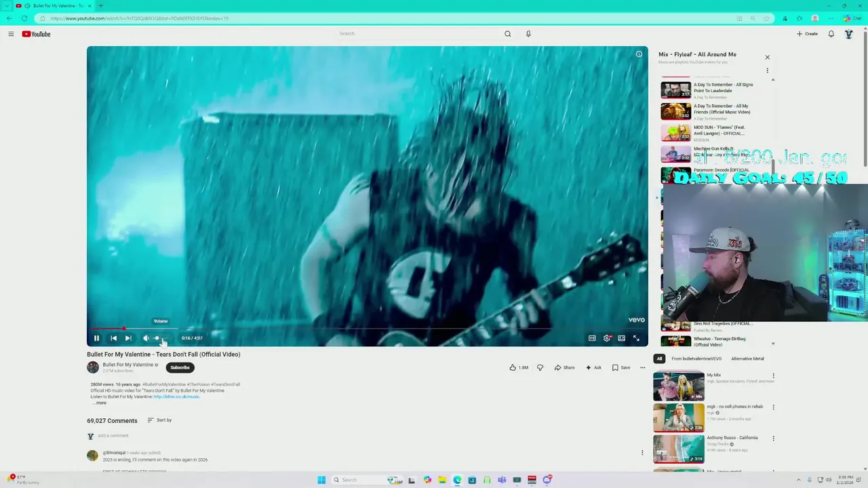This screenshot has width=868, height=488.
Task: Open YouTube account avatar menu
Action: (x=848, y=34)
